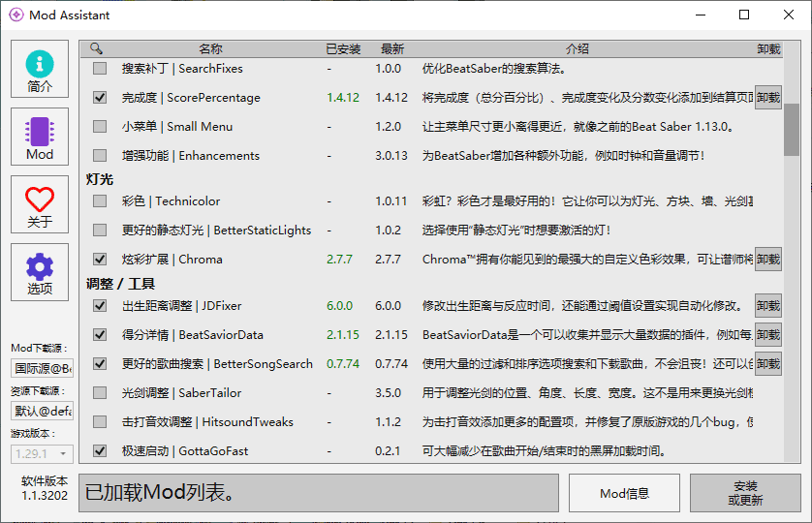Select 击打音效调整 | HitsoundTweaks row name
The image size is (812, 523).
(207, 421)
